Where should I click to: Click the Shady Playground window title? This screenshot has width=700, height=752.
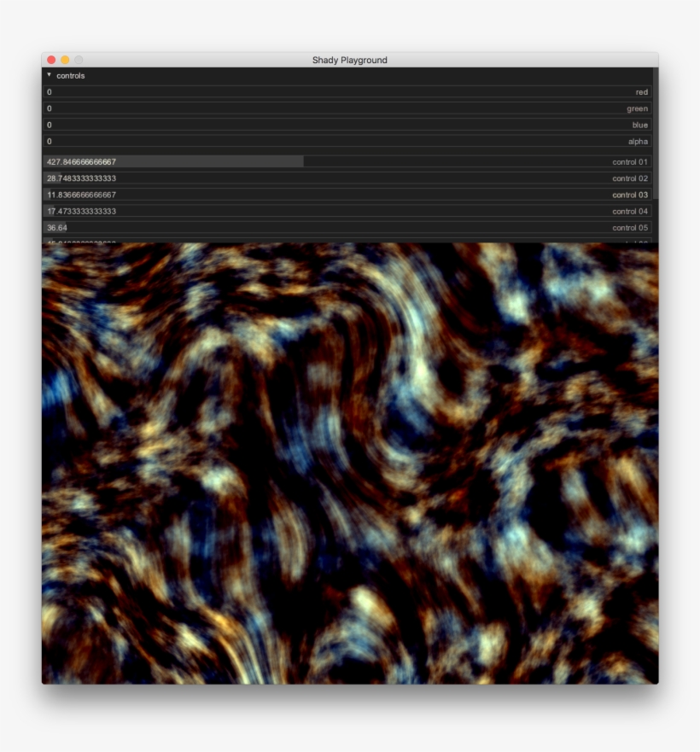pyautogui.click(x=349, y=60)
